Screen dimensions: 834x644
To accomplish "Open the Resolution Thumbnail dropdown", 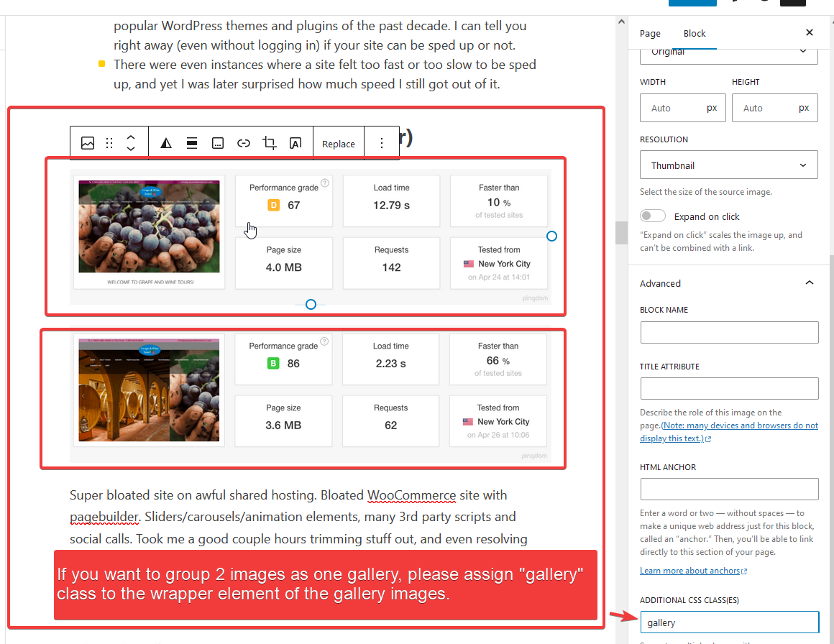I will pos(728,165).
